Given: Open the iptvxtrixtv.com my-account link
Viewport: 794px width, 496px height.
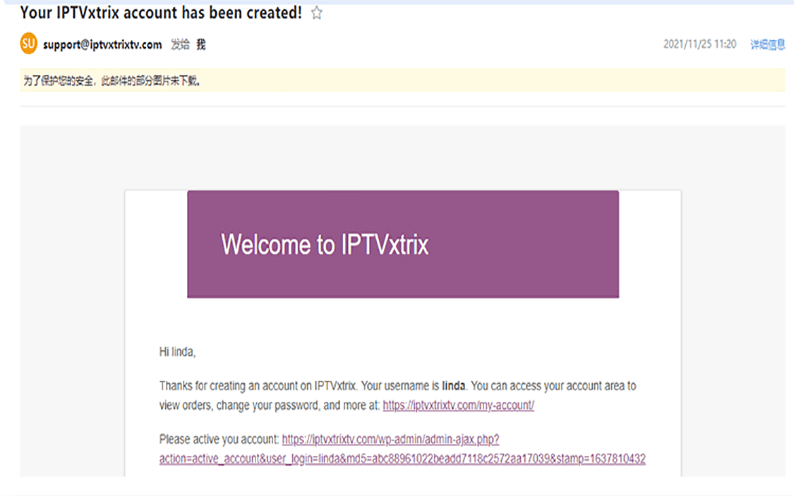Looking at the screenshot, I should point(458,405).
